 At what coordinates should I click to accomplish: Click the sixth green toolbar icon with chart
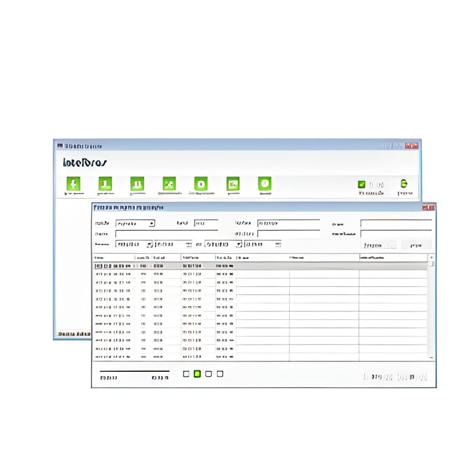coord(233,184)
